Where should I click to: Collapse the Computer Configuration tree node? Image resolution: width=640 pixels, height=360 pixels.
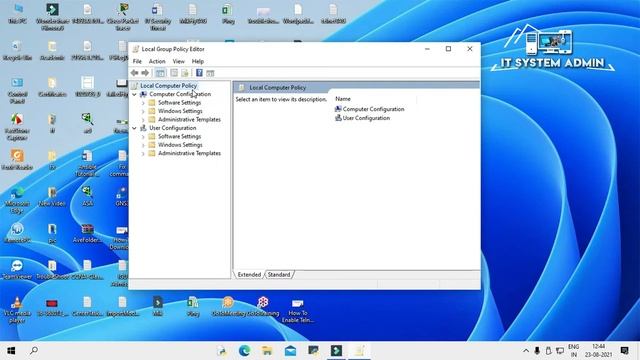[x=134, y=94]
